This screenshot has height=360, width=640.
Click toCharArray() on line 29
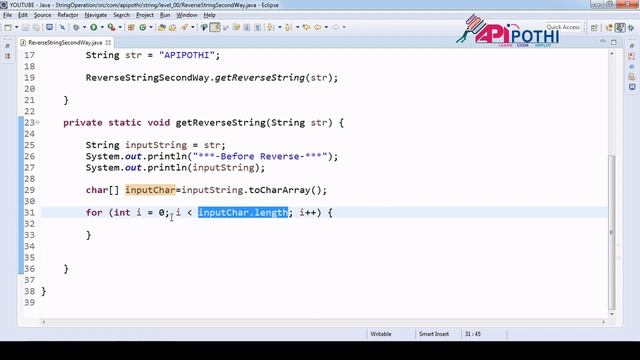pyautogui.click(x=285, y=190)
